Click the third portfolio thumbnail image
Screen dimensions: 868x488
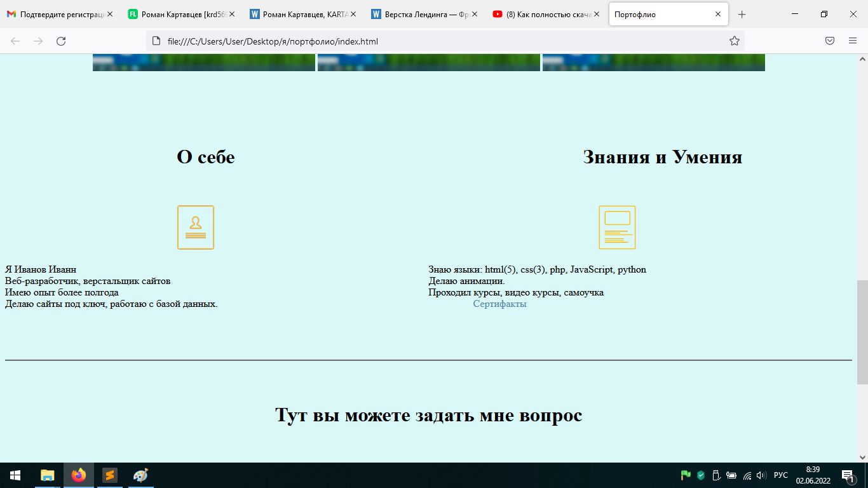pos(654,63)
